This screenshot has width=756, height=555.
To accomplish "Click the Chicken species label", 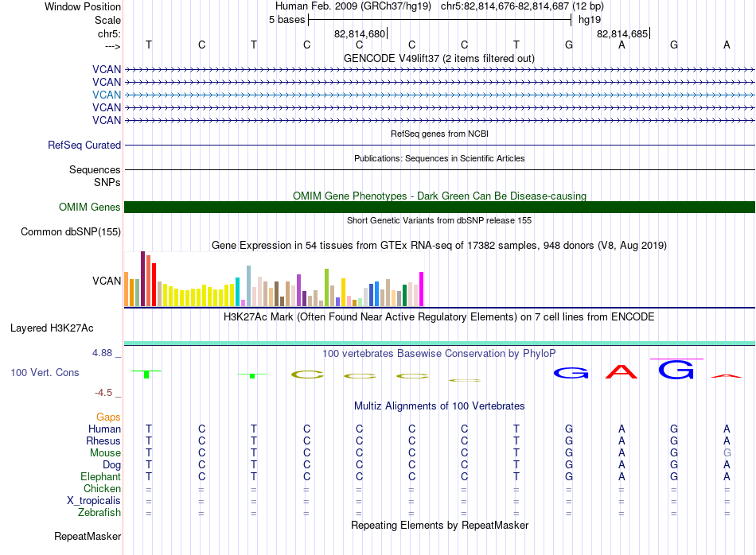I will [x=102, y=488].
